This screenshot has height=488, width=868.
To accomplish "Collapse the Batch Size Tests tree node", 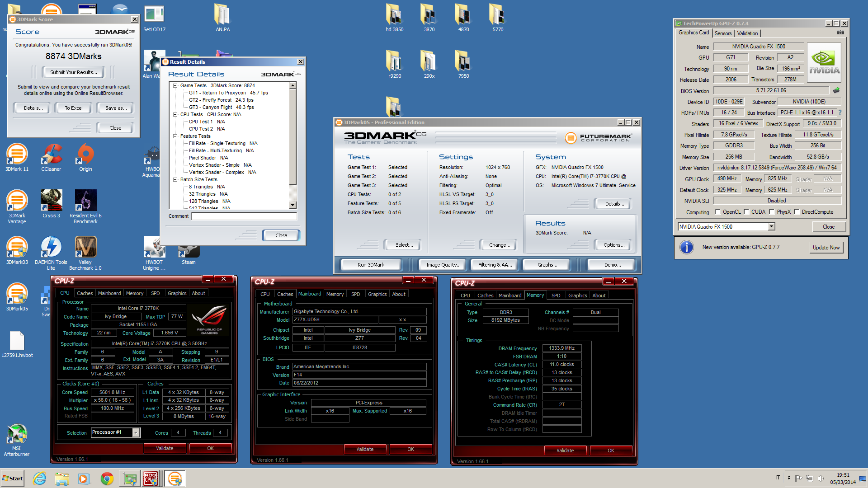I will click(x=175, y=179).
